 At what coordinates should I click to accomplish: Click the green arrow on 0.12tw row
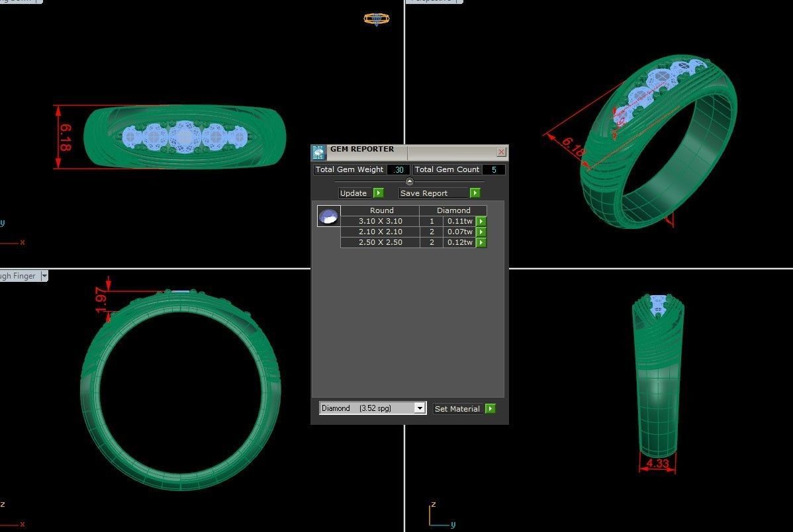(481, 242)
